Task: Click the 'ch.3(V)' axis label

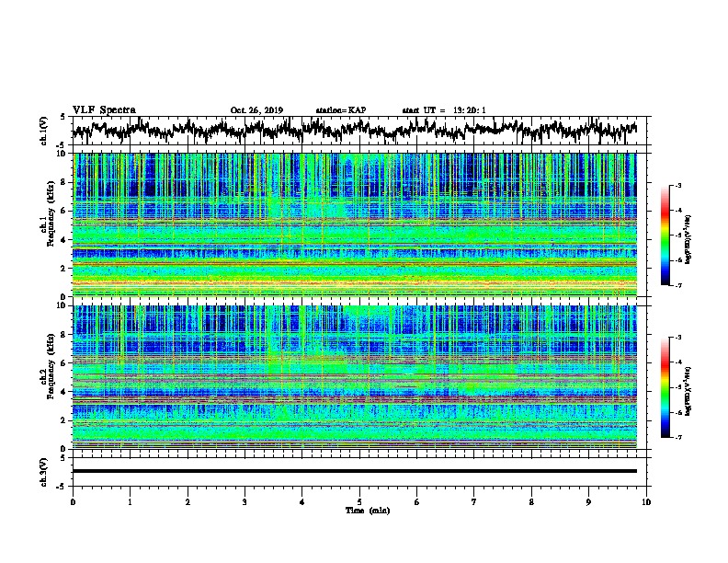Action: pos(43,472)
